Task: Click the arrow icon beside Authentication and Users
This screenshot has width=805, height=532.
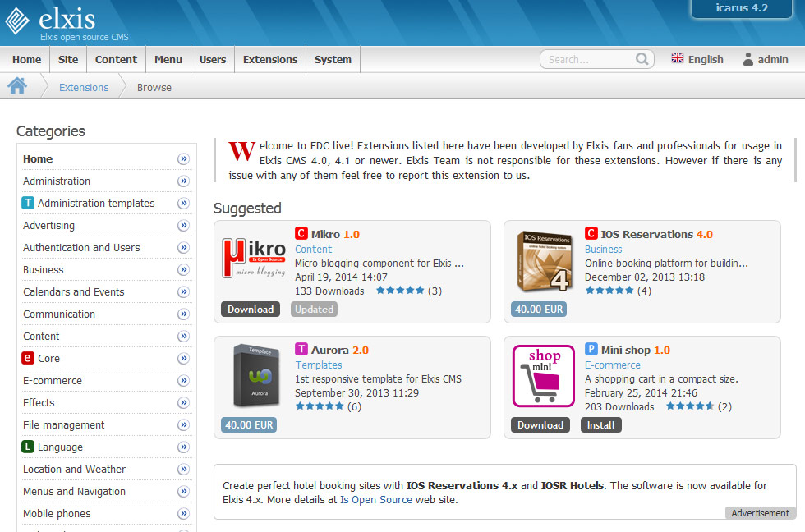Action: 183,247
